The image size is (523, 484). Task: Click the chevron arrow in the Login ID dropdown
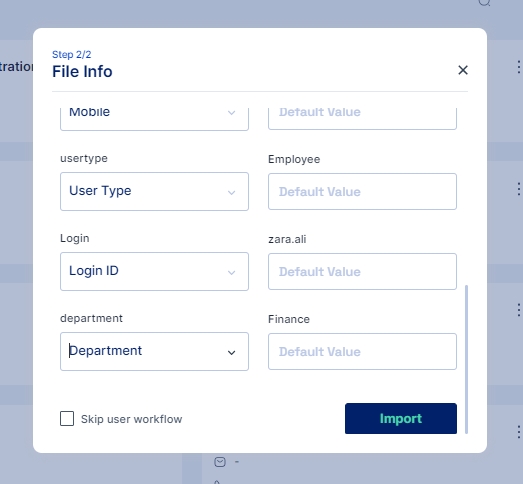pyautogui.click(x=231, y=273)
